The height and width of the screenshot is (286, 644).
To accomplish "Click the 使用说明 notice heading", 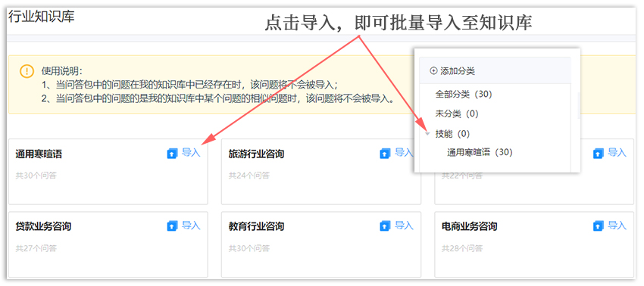I will coord(61,70).
